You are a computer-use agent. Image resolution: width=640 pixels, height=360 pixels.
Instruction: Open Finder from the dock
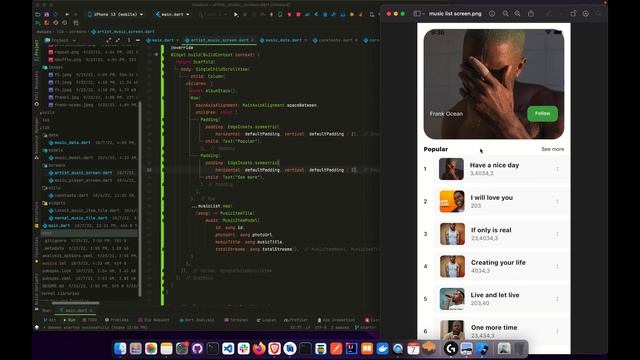pyautogui.click(x=120, y=349)
